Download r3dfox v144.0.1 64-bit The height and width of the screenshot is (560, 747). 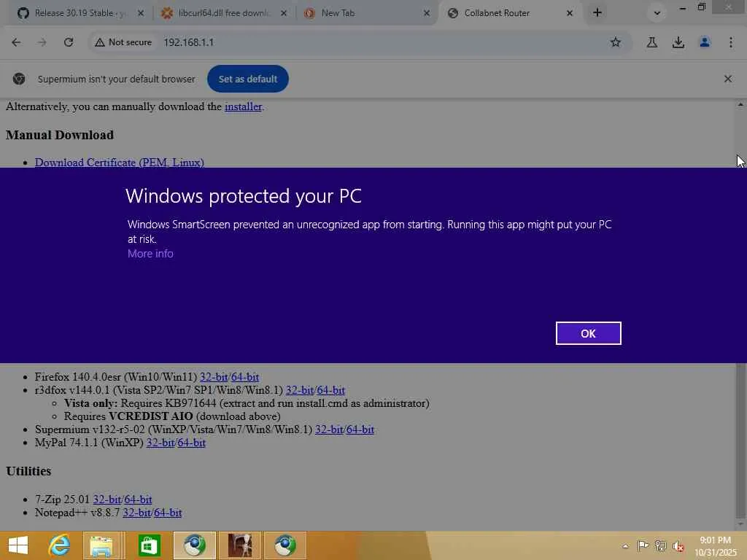tap(330, 390)
